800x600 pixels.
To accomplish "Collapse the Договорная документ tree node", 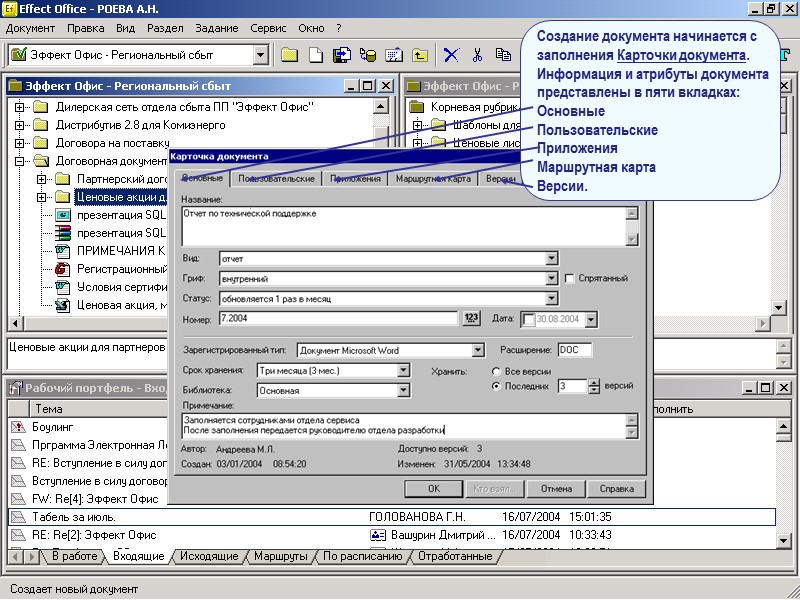I will (19, 161).
